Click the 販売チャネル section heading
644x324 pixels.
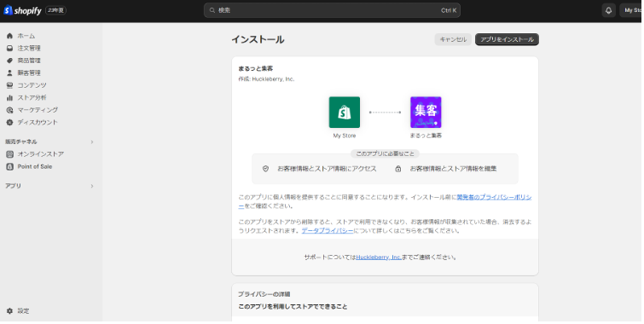[21, 142]
